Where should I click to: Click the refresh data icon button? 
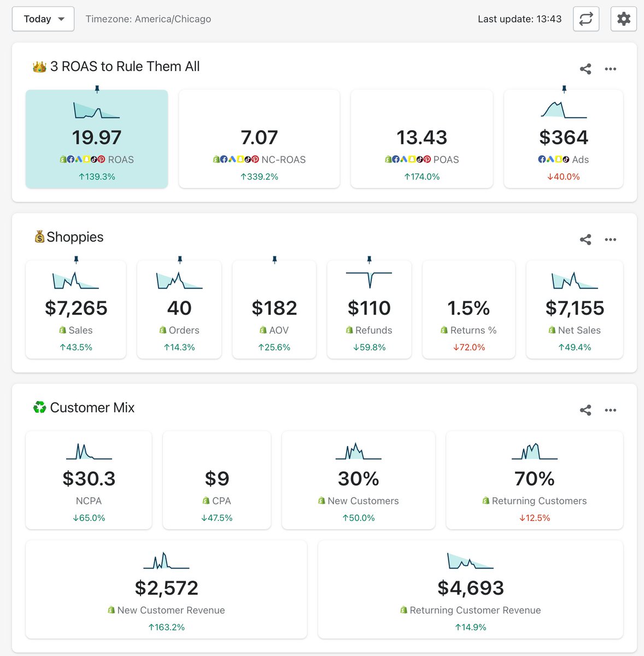(586, 19)
